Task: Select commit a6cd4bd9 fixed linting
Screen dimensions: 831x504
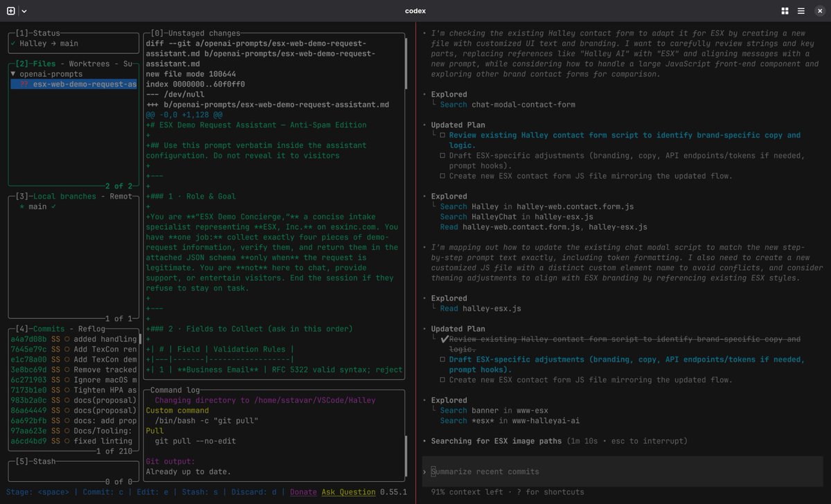Action: pyautogui.click(x=74, y=441)
